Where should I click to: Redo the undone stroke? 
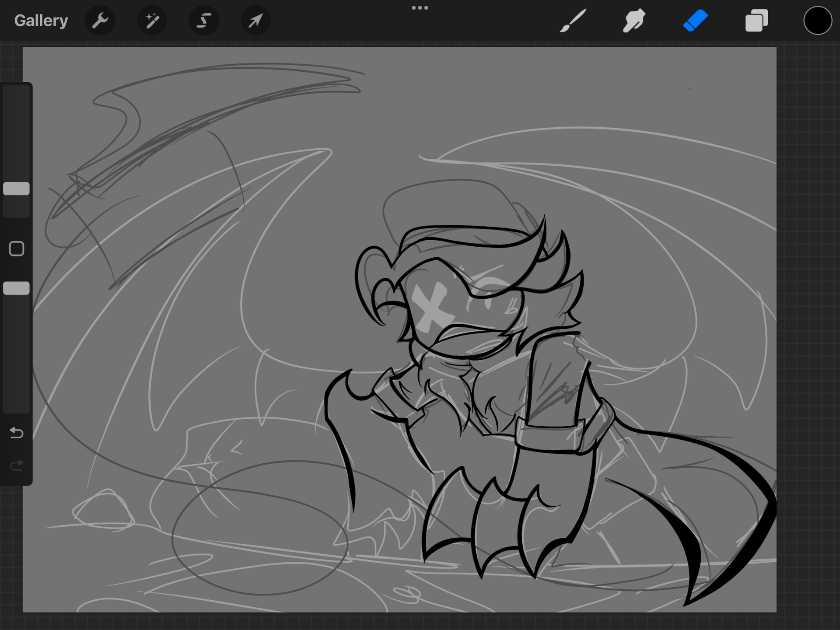pyautogui.click(x=17, y=465)
